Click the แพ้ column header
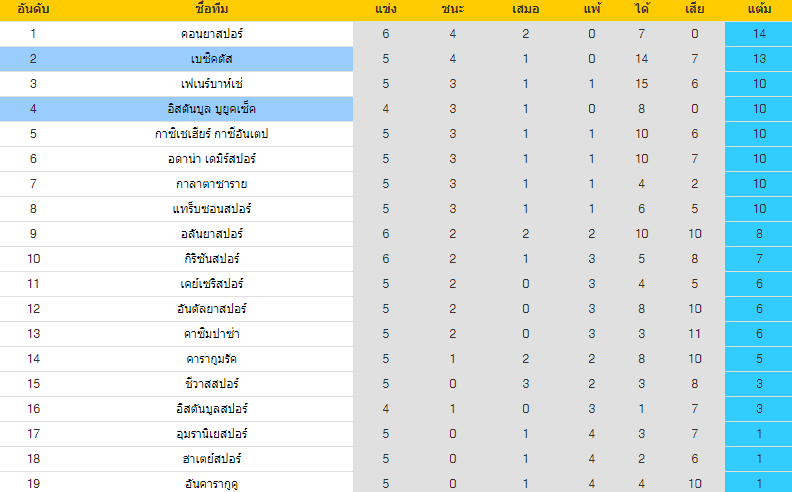The image size is (792, 492). (591, 9)
